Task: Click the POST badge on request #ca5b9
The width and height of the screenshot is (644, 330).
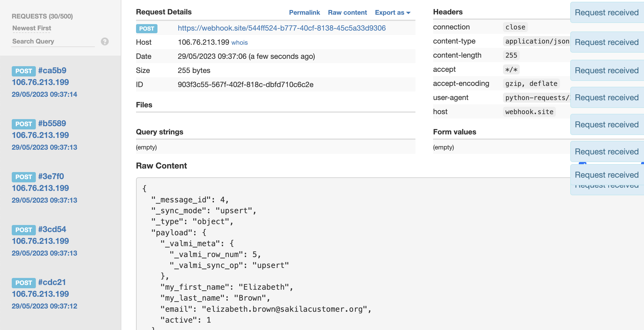Action: point(24,71)
